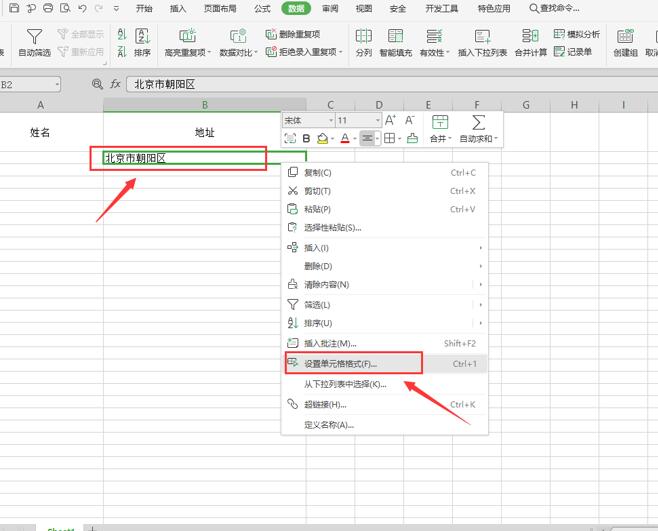This screenshot has height=531, width=658.
Task: Toggle center alignment in mini toolbar
Action: 367,138
